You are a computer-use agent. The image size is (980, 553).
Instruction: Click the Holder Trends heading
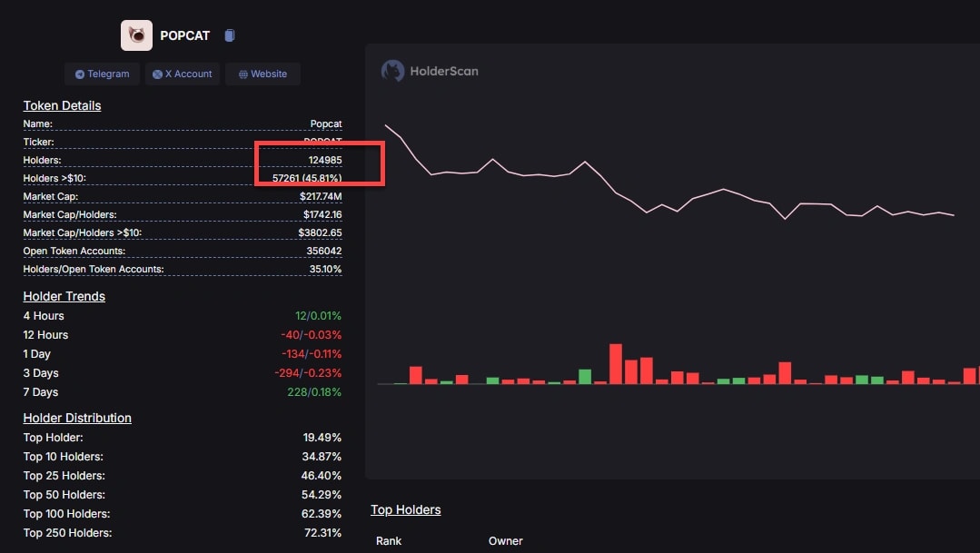click(64, 296)
